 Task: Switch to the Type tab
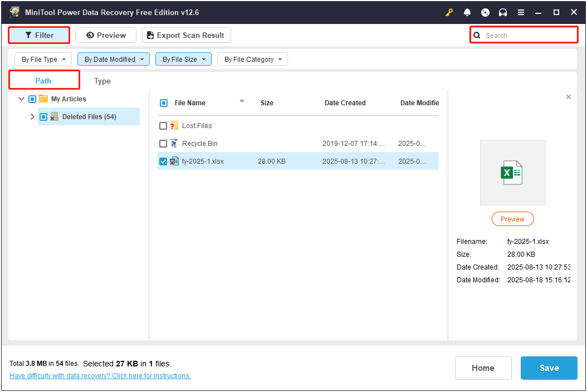tap(102, 81)
